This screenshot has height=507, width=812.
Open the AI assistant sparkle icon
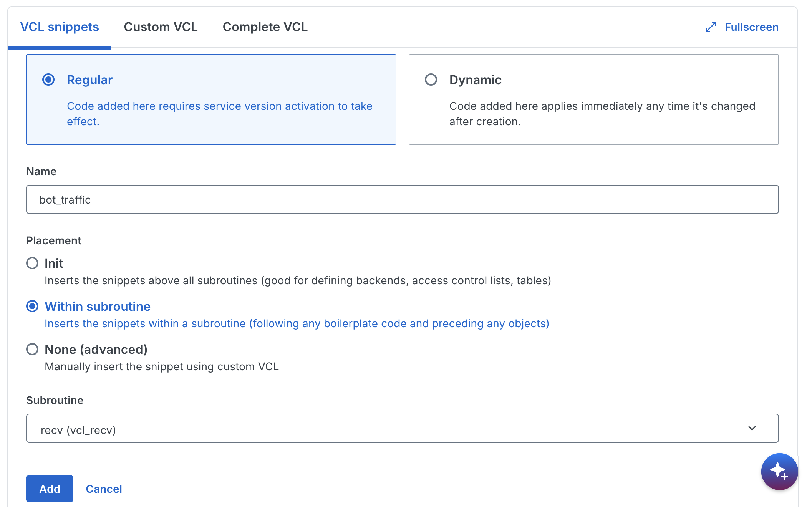779,471
